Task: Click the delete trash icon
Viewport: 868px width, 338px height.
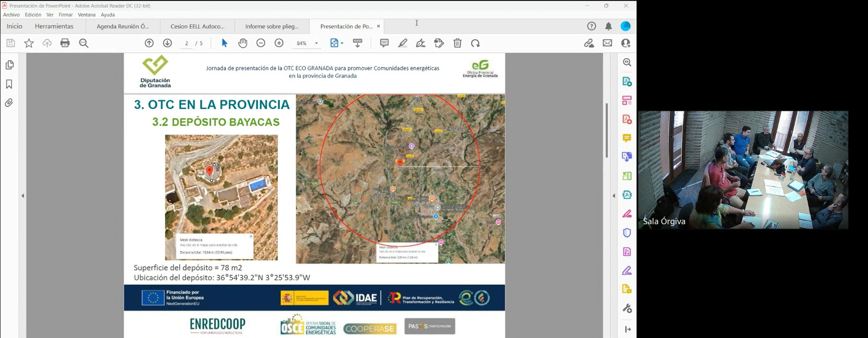Action: 458,43
